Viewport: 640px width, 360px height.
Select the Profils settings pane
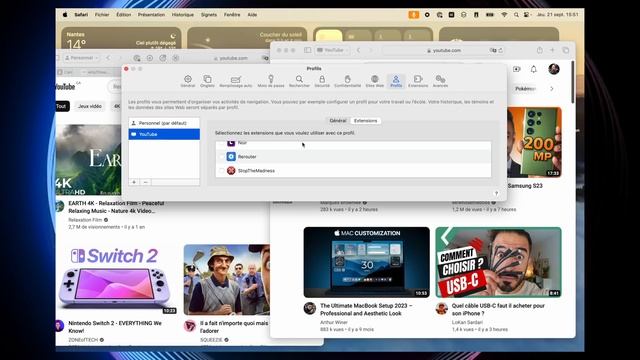(396, 81)
